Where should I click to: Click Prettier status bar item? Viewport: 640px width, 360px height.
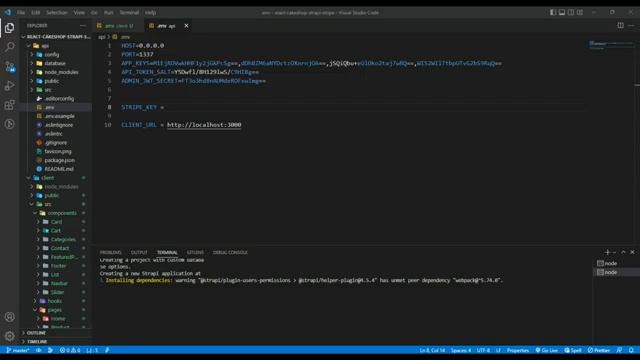(599, 350)
